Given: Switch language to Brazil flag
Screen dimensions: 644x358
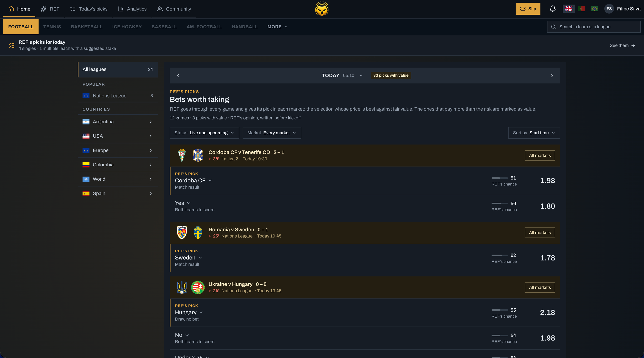Looking at the screenshot, I should 594,9.
